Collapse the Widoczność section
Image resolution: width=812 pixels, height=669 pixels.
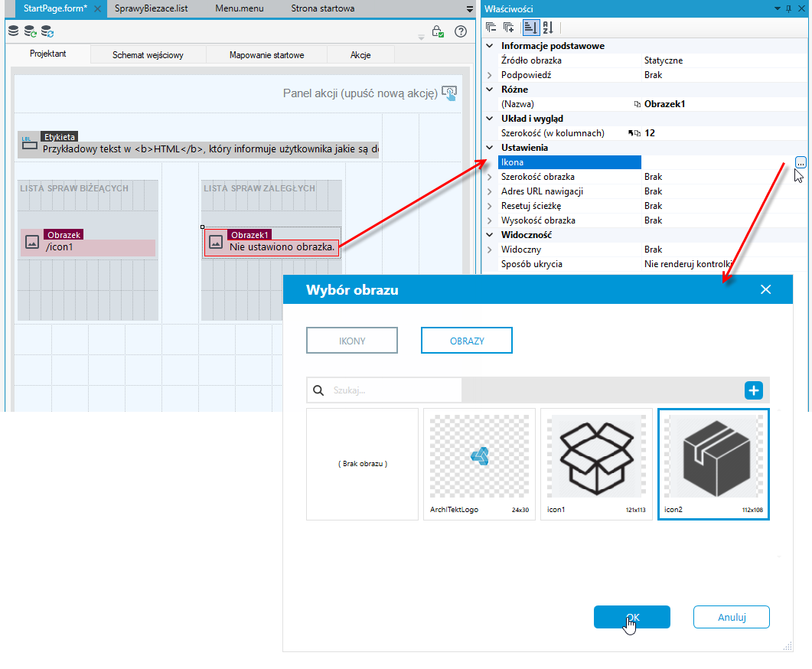click(x=489, y=234)
